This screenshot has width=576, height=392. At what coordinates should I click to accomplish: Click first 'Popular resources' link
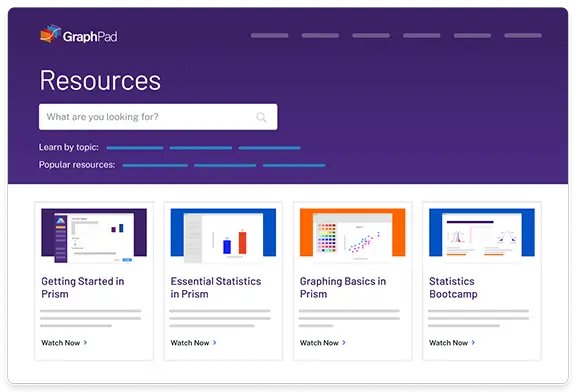click(155, 165)
